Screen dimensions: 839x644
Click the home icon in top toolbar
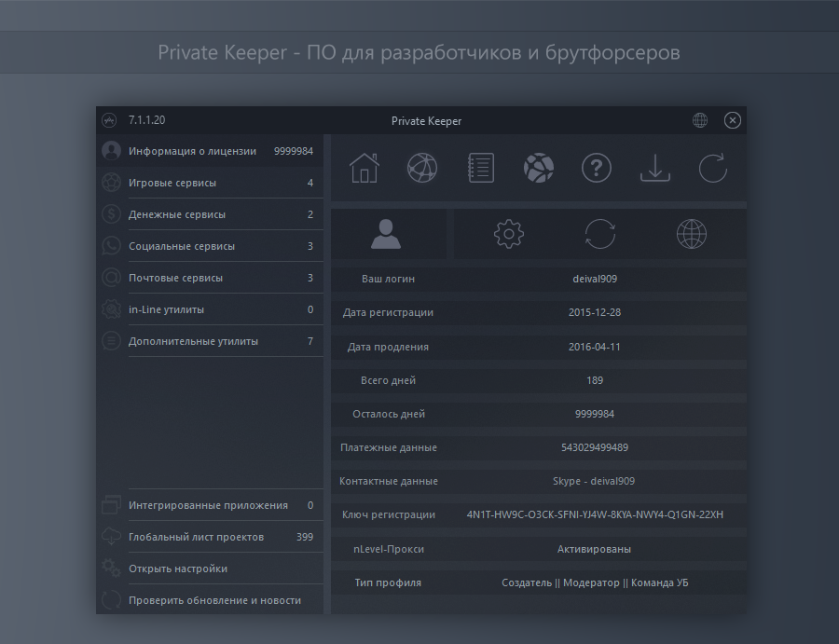(x=364, y=168)
